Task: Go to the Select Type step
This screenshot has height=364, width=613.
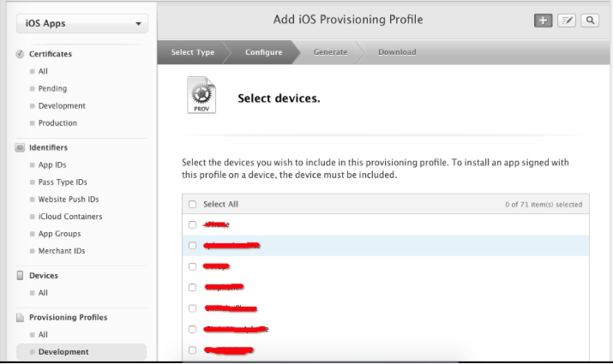Action: pos(193,52)
